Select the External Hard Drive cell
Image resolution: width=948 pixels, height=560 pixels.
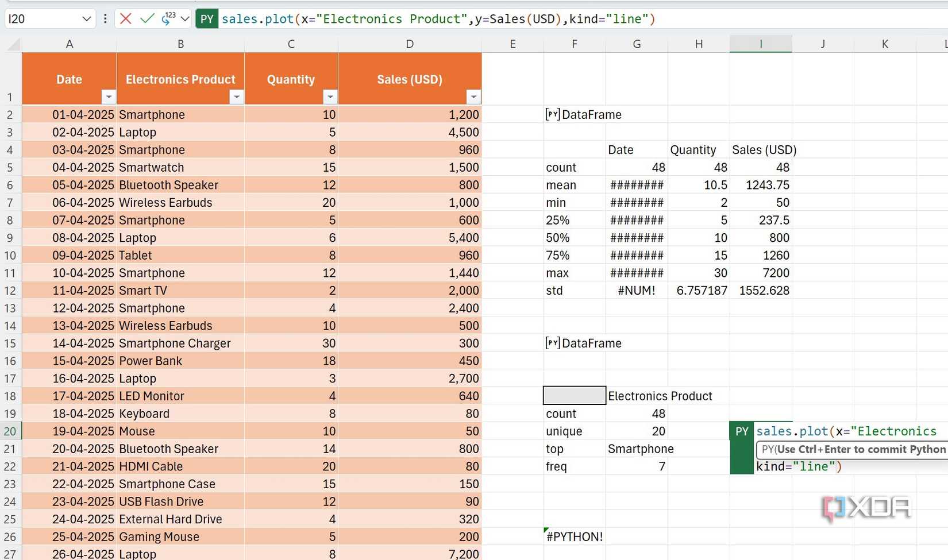point(180,519)
